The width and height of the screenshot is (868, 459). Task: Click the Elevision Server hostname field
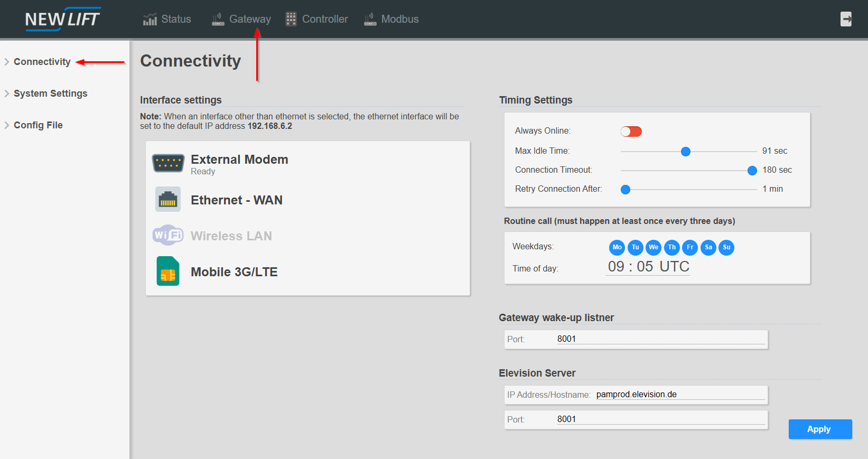[x=679, y=395]
